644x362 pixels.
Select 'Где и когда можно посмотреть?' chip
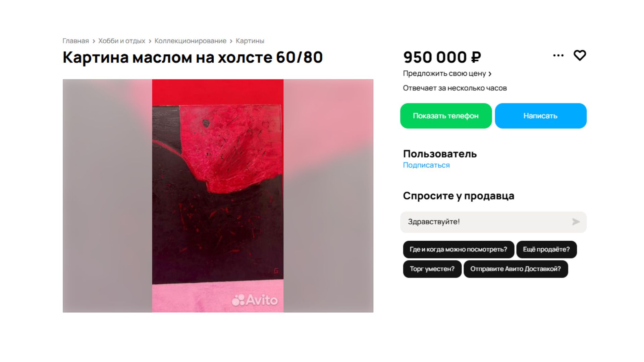coord(458,249)
